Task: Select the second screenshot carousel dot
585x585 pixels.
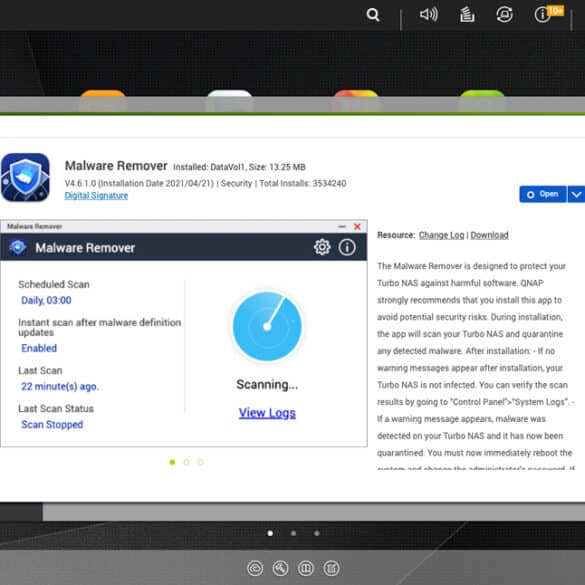Action: [x=187, y=462]
